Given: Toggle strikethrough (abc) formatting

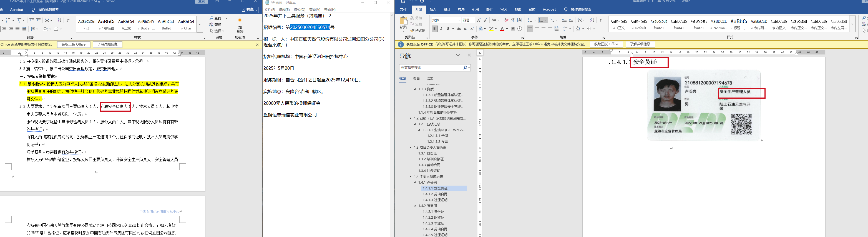Looking at the screenshot, I should point(459,29).
